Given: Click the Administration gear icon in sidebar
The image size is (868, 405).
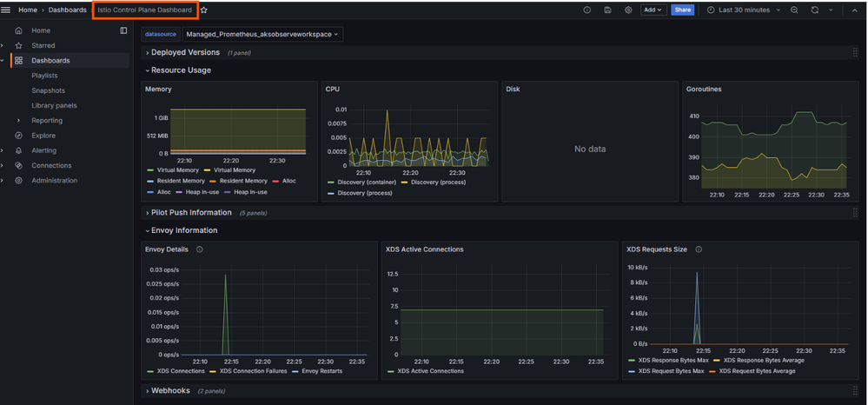Looking at the screenshot, I should [x=19, y=180].
